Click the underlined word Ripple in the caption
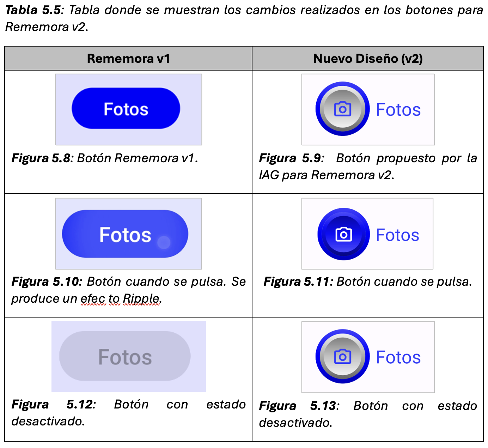This screenshot has width=488, height=448. click(141, 299)
